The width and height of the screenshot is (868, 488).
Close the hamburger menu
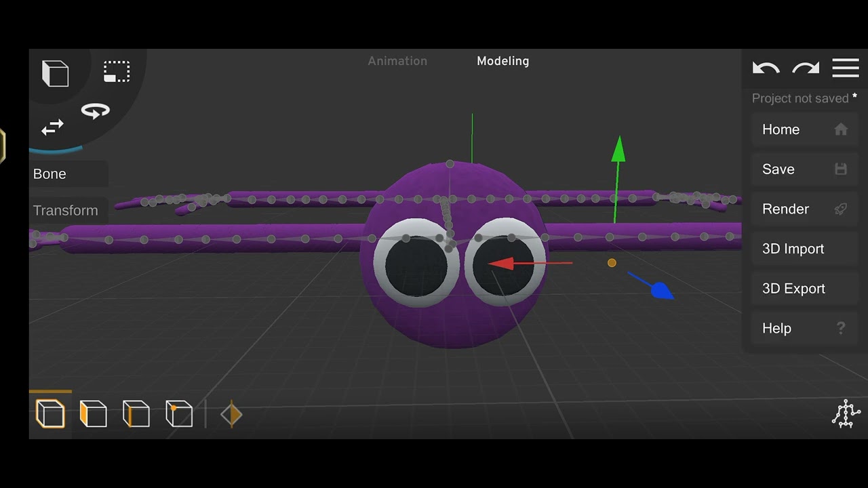click(846, 68)
